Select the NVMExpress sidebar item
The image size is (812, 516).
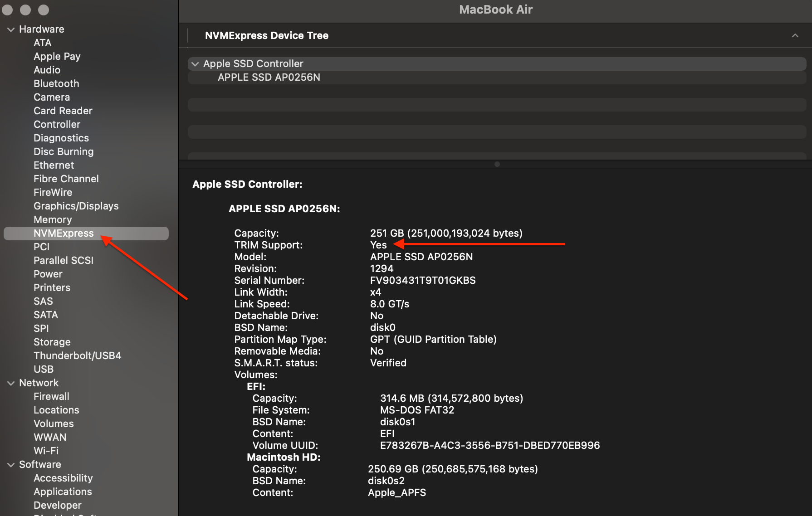(x=86, y=233)
